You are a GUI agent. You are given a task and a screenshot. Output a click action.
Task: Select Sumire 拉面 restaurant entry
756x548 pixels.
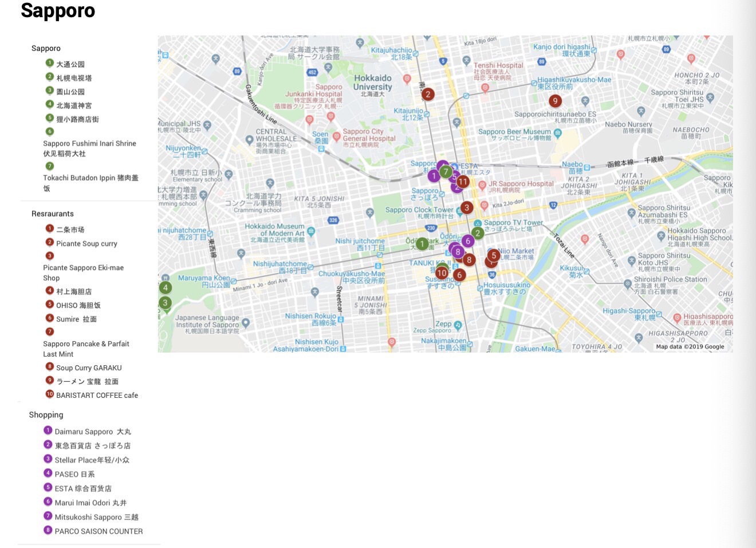(x=76, y=319)
